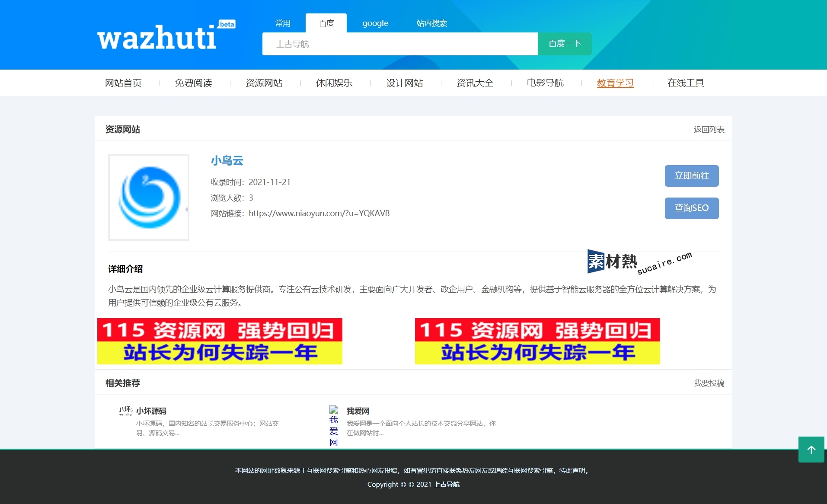This screenshot has width=827, height=504.
Task: Click the 上古导航 footer link
Action: click(447, 485)
